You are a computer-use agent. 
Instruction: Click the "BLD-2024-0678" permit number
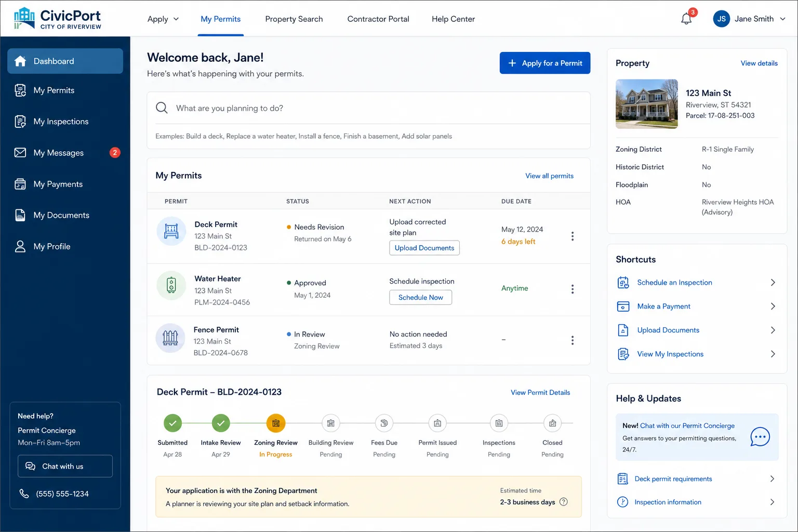[x=221, y=353]
